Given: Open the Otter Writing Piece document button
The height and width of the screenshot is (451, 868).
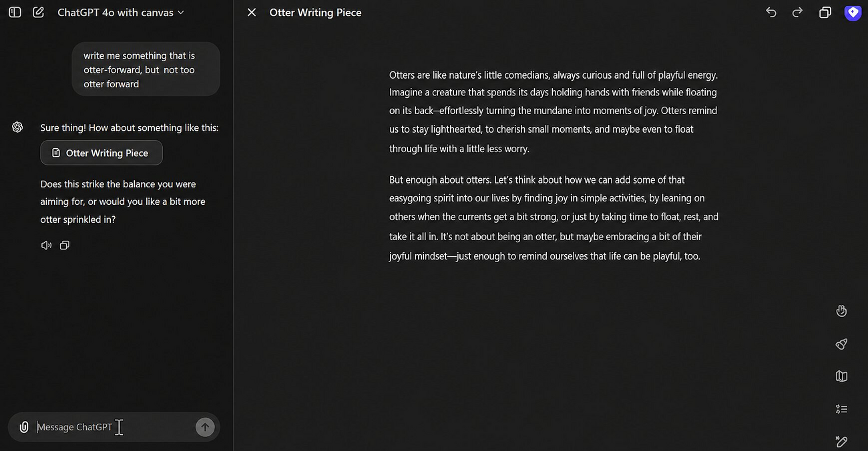Looking at the screenshot, I should tap(101, 153).
